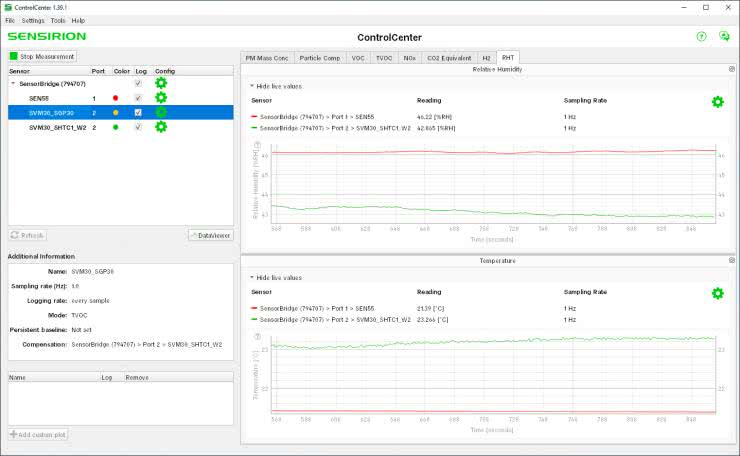Viewport: 740px width, 456px height.
Task: Undock the Relative Humidity plot panel
Action: [x=732, y=69]
